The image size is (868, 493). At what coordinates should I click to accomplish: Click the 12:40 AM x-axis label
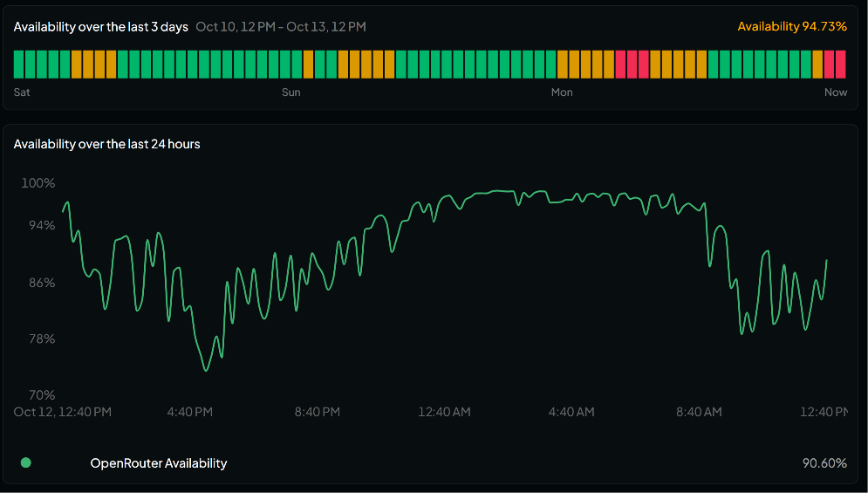pos(445,412)
